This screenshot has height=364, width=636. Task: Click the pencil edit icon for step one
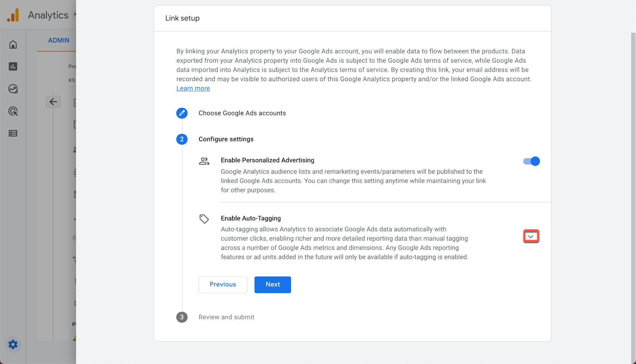pos(182,113)
